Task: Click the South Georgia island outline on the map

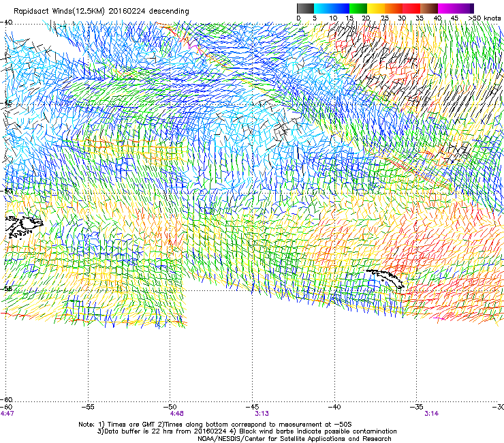Action: click(x=385, y=279)
